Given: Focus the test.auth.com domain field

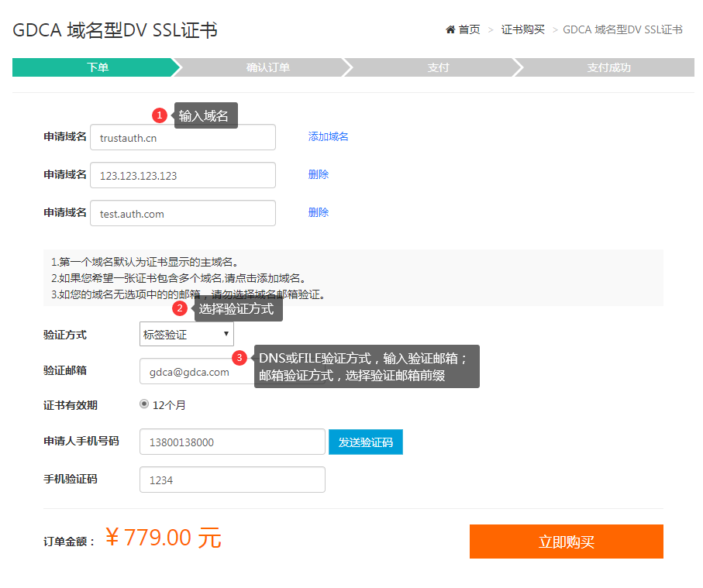Looking at the screenshot, I should (183, 213).
